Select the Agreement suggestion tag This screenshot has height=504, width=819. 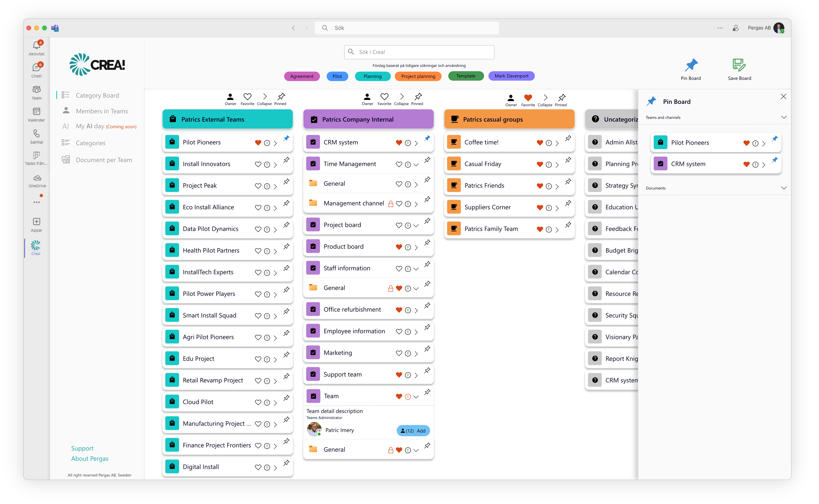click(302, 76)
